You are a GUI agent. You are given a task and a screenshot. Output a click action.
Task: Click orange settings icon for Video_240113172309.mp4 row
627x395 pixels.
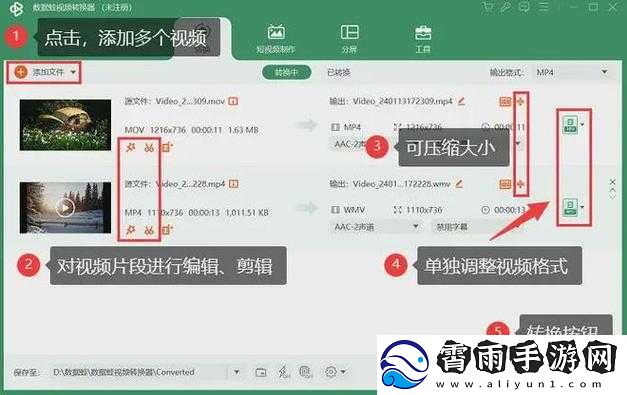tap(505, 102)
